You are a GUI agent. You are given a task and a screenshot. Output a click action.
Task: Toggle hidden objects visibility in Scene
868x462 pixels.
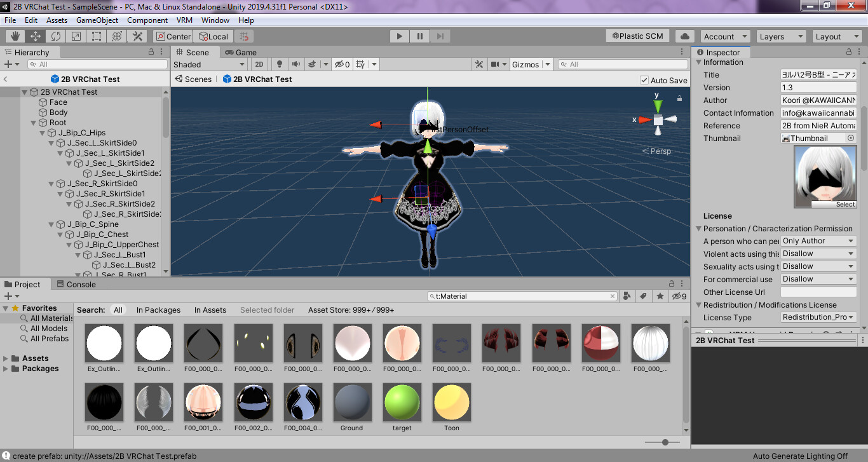pyautogui.click(x=342, y=64)
